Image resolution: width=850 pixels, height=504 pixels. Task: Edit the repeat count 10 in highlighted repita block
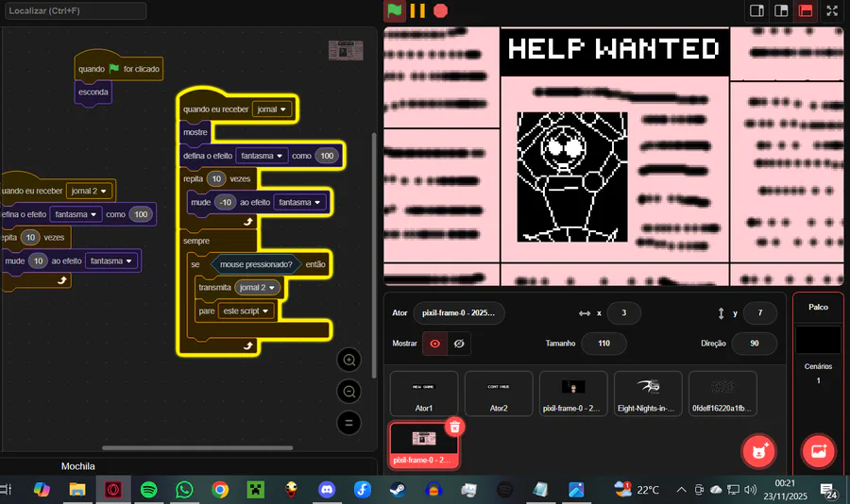(x=216, y=178)
